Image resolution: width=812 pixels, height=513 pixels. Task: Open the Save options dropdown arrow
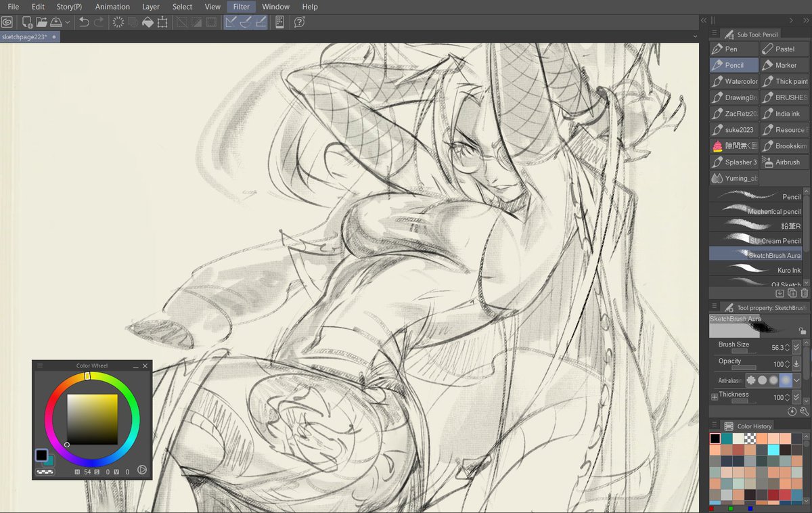67,22
